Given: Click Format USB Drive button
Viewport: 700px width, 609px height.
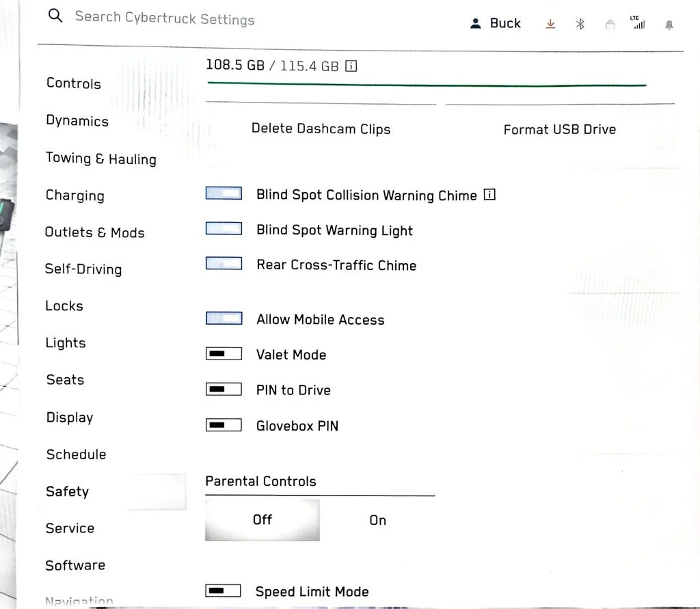Looking at the screenshot, I should click(560, 129).
